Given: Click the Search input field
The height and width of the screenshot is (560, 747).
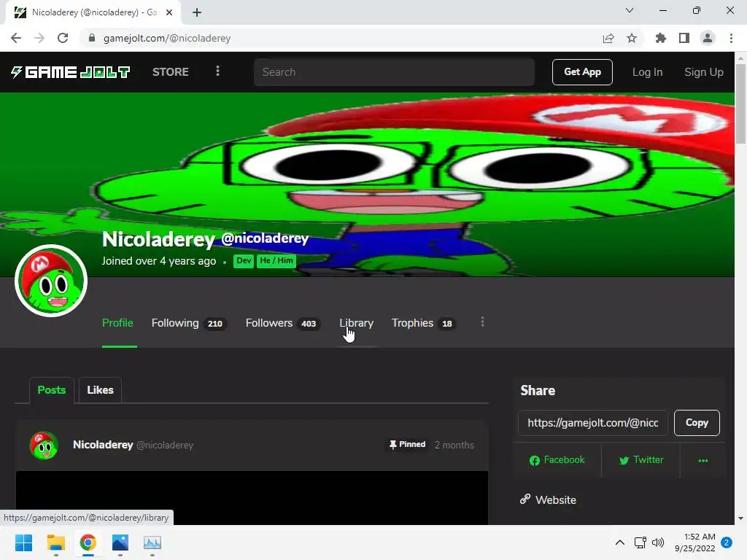Looking at the screenshot, I should click(x=394, y=72).
